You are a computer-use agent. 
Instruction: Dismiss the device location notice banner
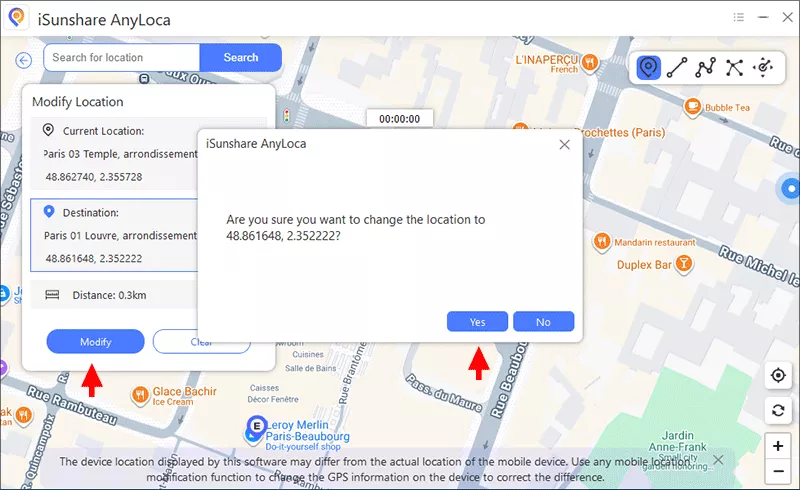tap(718, 460)
